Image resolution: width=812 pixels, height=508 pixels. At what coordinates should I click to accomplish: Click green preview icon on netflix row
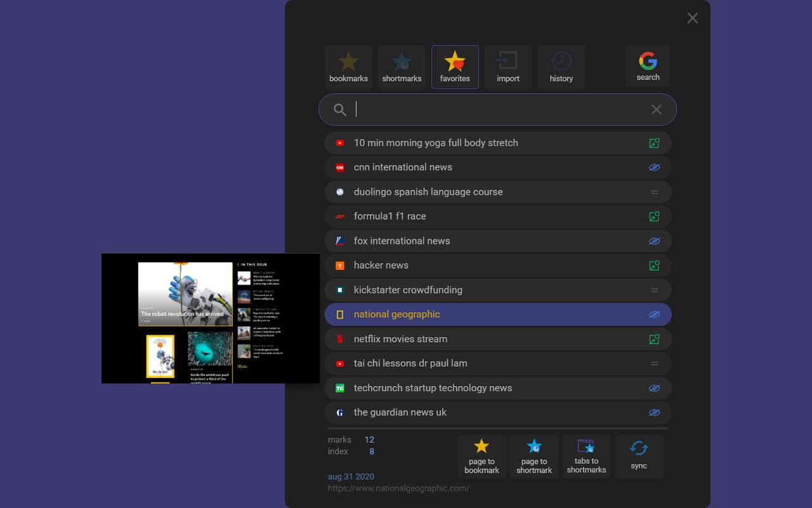point(655,339)
